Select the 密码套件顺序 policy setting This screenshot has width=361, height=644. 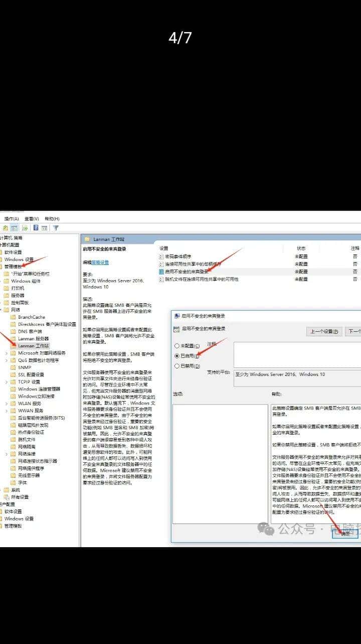click(x=178, y=256)
